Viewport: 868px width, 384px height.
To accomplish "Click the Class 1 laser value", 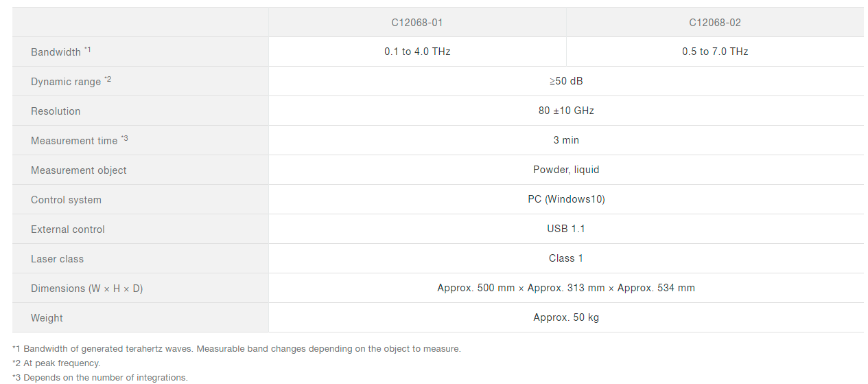I will point(566,258).
